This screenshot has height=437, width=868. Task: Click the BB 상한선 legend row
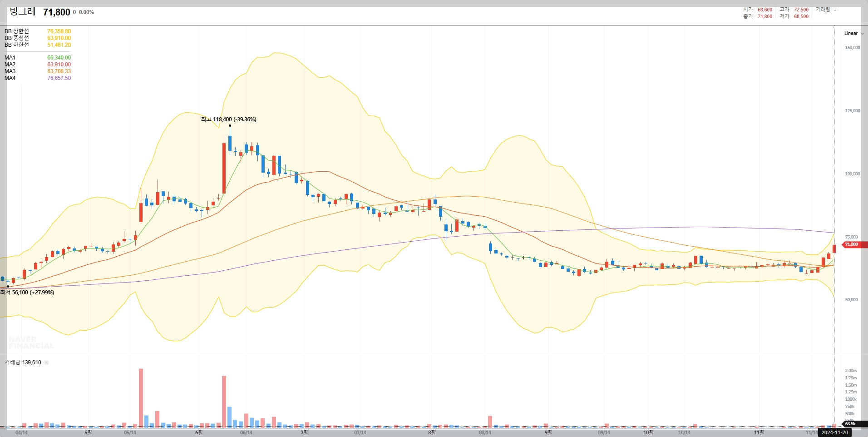coord(38,31)
